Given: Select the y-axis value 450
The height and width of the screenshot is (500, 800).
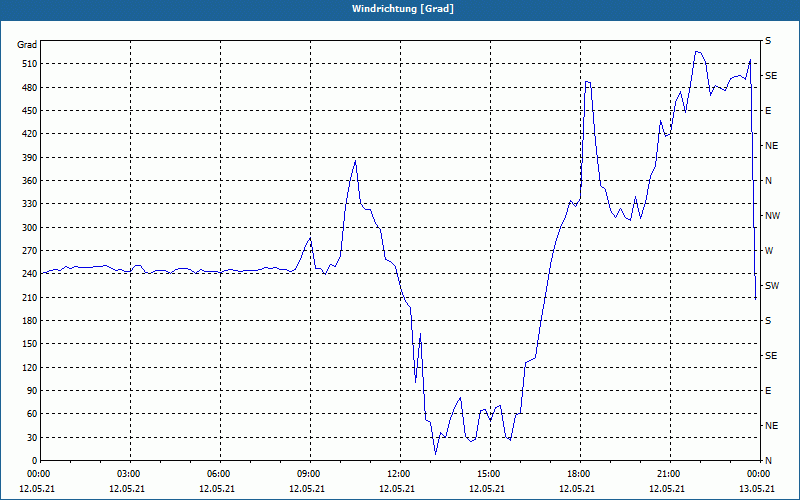Looking at the screenshot, I should pos(29,111).
